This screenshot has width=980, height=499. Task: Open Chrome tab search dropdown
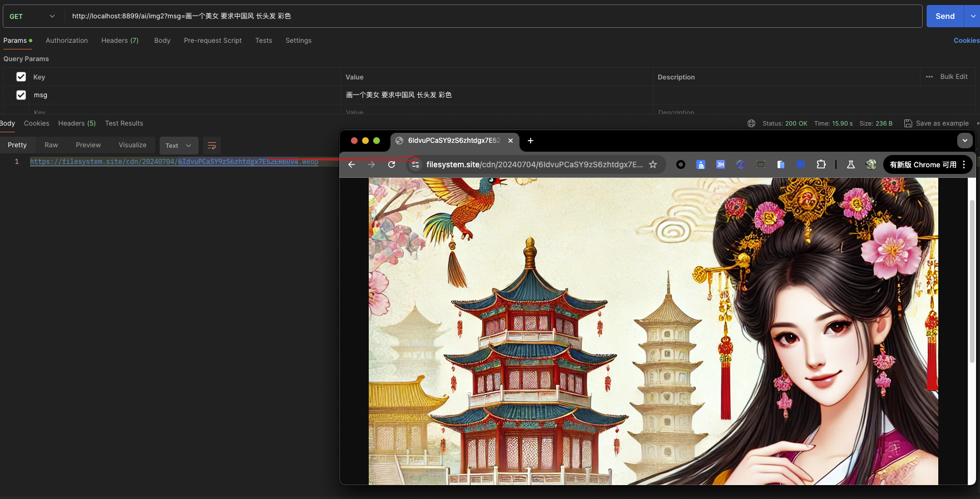tap(965, 141)
